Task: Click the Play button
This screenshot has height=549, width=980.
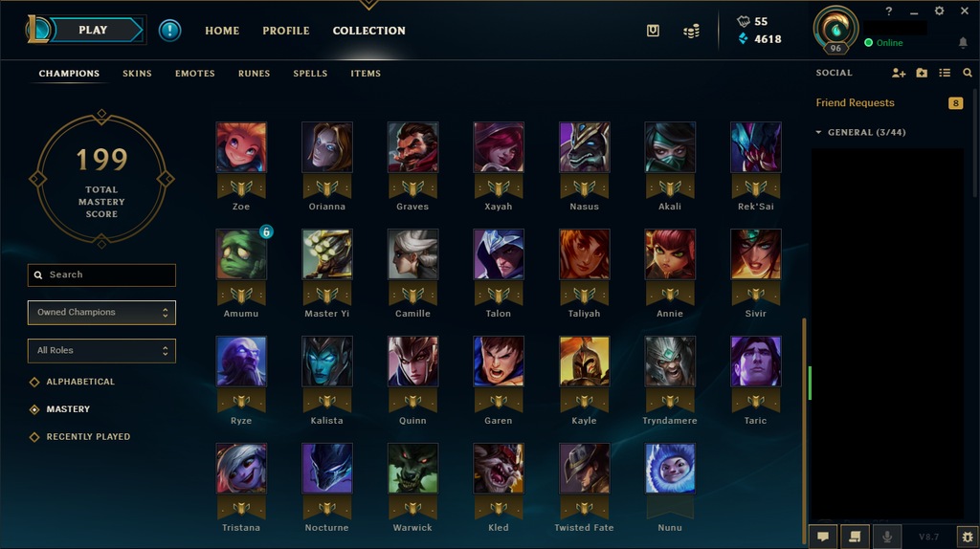Action: [x=94, y=30]
